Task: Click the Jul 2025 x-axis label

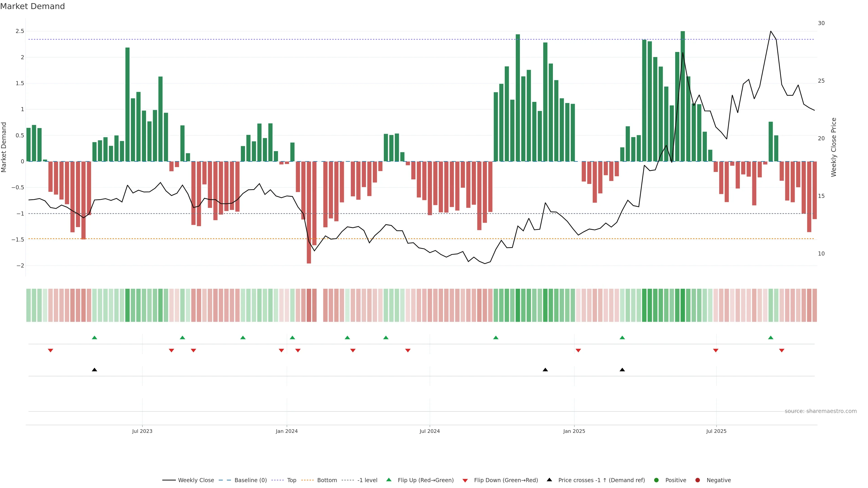Action: (x=716, y=431)
